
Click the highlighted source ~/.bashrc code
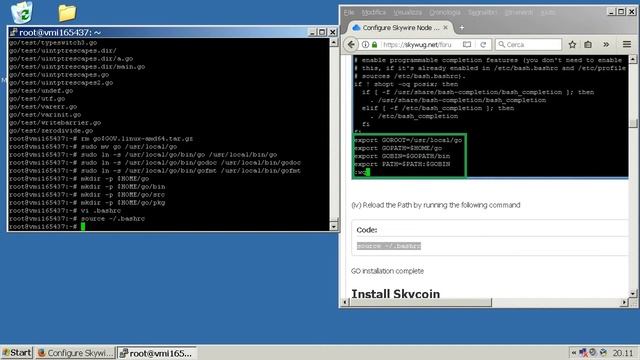[389, 246]
